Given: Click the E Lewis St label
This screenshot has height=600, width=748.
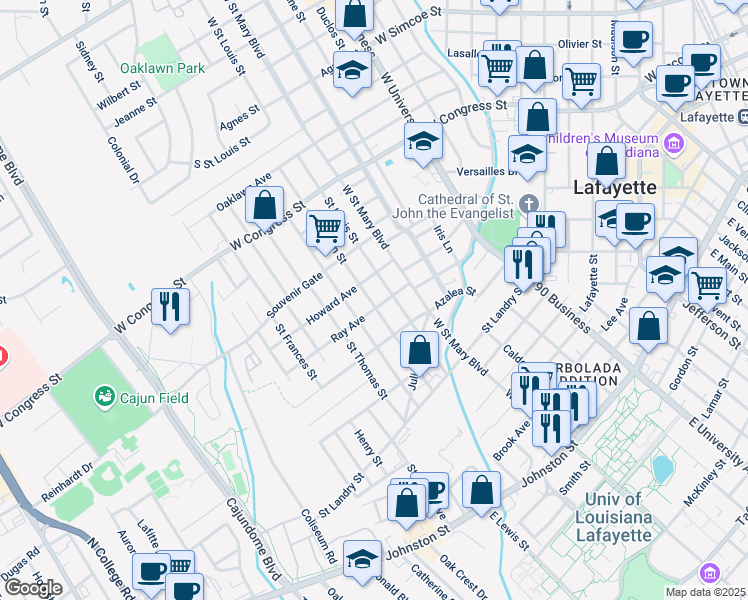Looking at the screenshot, I should (x=509, y=531).
